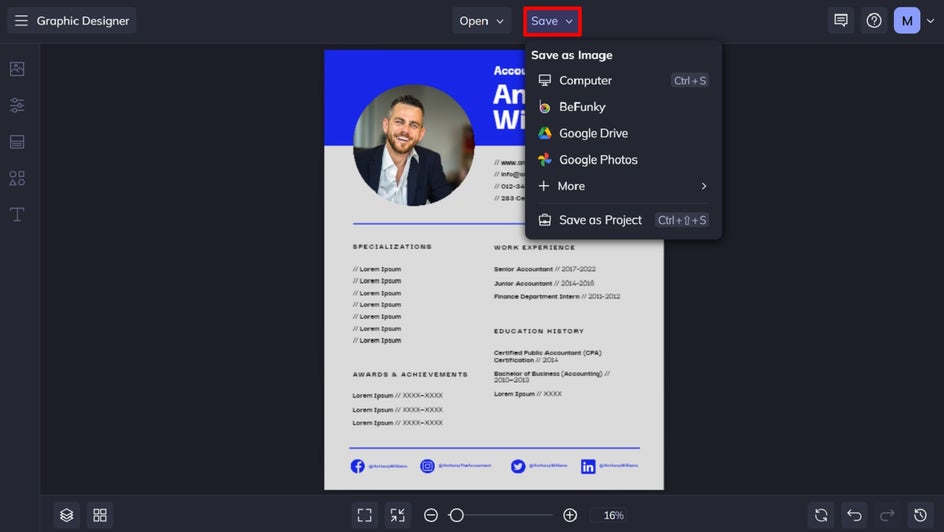Screen dimensions: 944x532
Task: Click the reset rotate arrows icon
Action: click(x=821, y=515)
